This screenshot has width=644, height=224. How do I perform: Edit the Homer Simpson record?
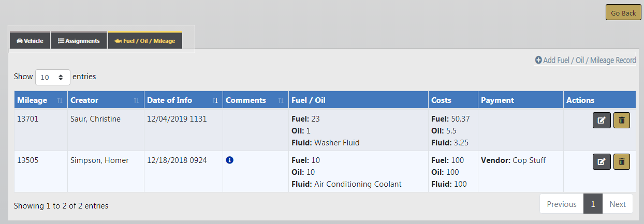[602, 161]
